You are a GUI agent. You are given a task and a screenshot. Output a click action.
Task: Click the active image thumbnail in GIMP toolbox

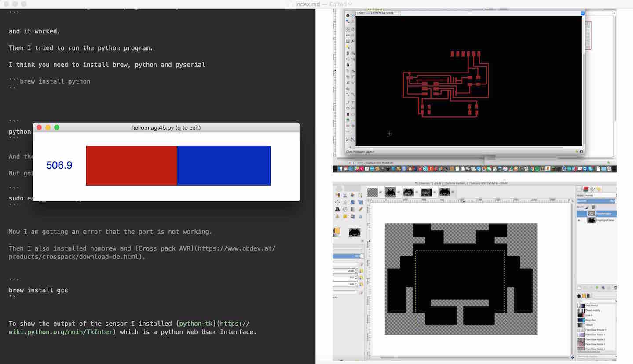click(x=355, y=232)
